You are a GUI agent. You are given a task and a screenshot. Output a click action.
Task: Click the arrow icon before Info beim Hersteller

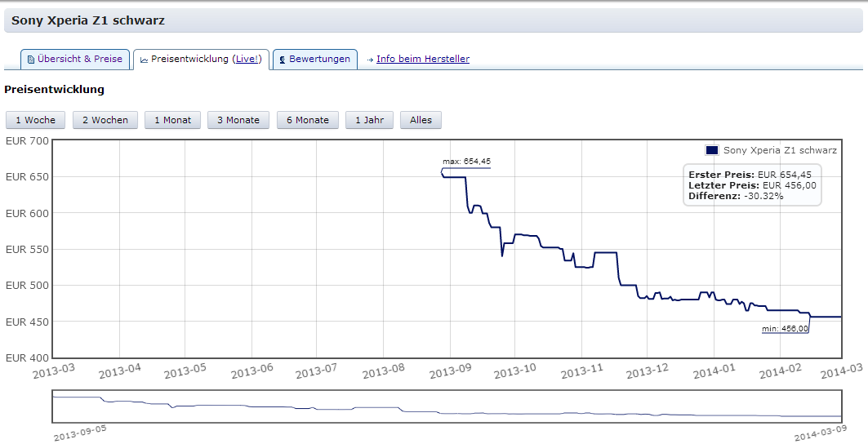pyautogui.click(x=370, y=60)
